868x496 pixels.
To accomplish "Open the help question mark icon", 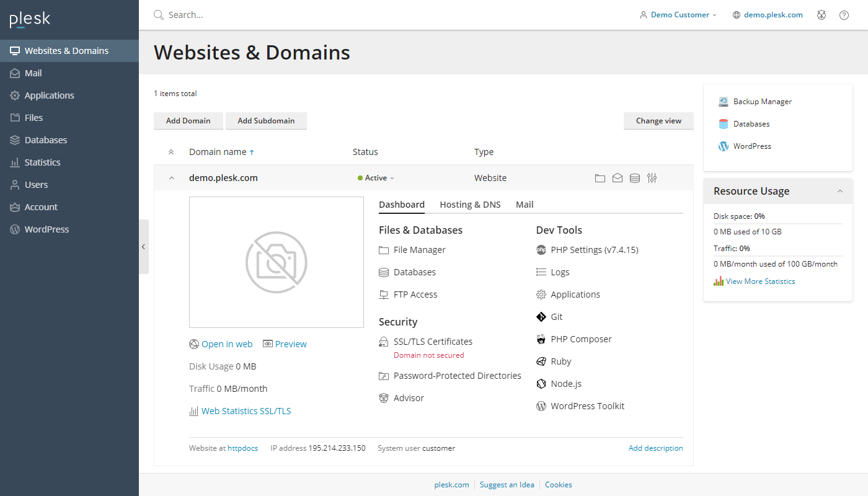I will (x=844, y=15).
